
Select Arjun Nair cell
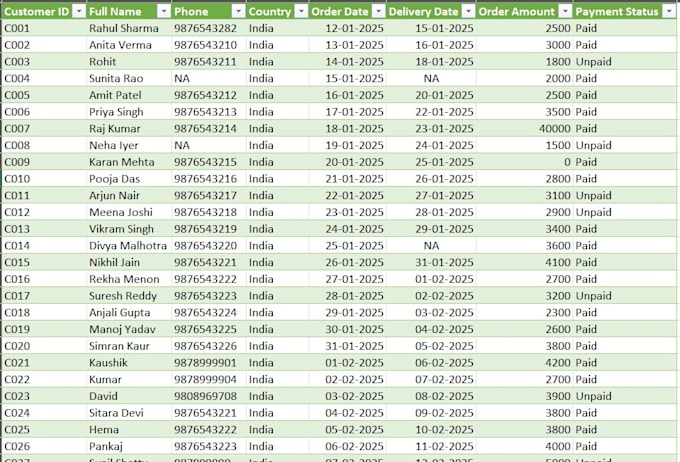click(129, 195)
